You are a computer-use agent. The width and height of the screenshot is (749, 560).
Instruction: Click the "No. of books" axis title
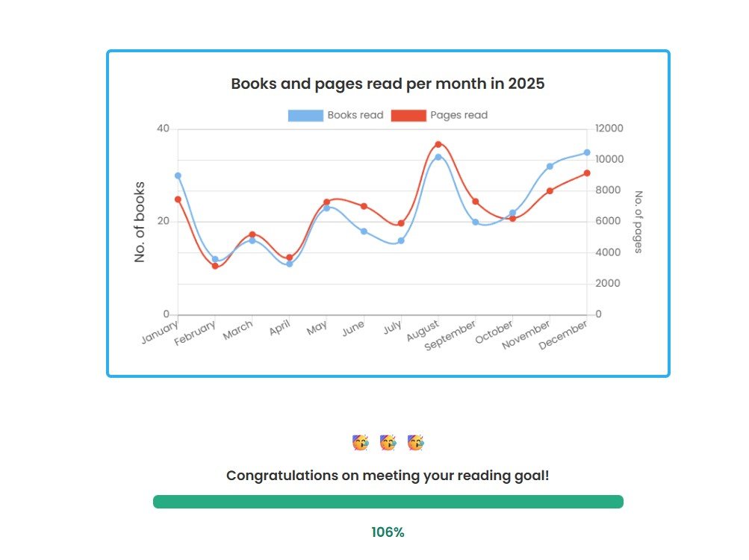point(140,222)
